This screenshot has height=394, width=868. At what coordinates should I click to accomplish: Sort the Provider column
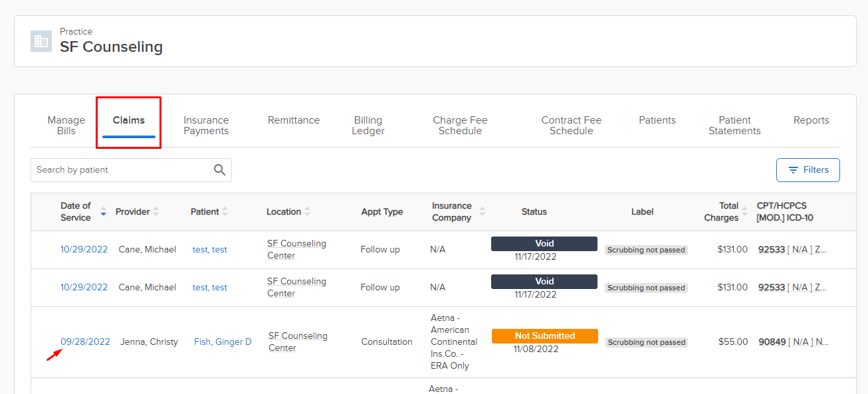tap(156, 212)
